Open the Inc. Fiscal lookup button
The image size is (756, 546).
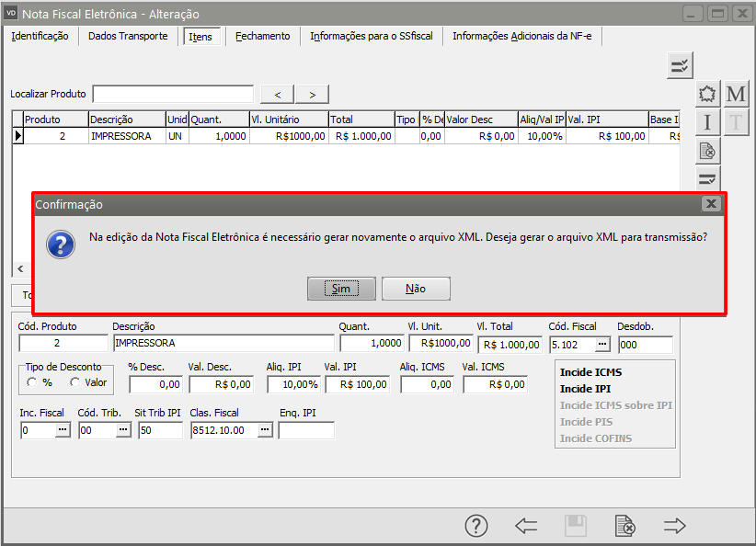pyautogui.click(x=63, y=430)
